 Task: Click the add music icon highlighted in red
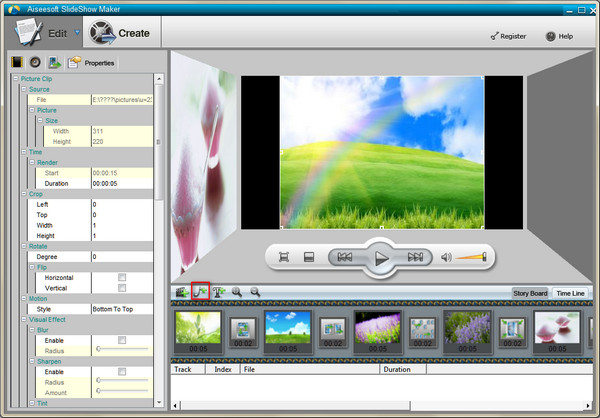200,292
